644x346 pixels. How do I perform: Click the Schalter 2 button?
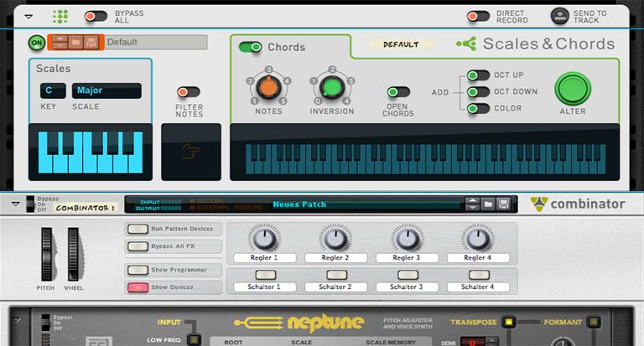336,275
